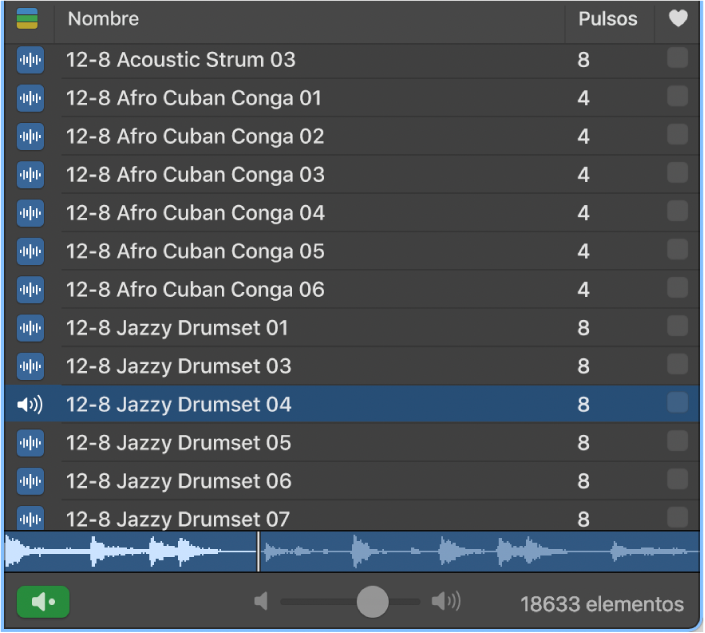Click the loop type filter icon in header

click(x=28, y=19)
